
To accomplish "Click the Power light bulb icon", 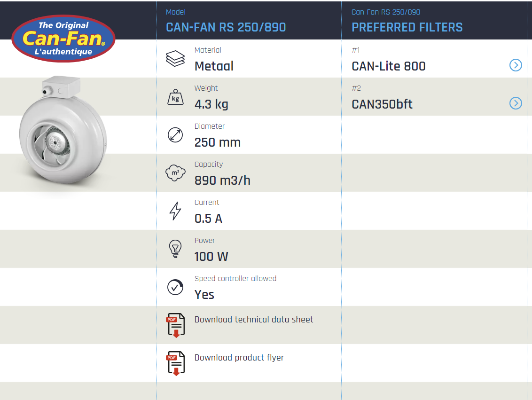I will coord(175,249).
